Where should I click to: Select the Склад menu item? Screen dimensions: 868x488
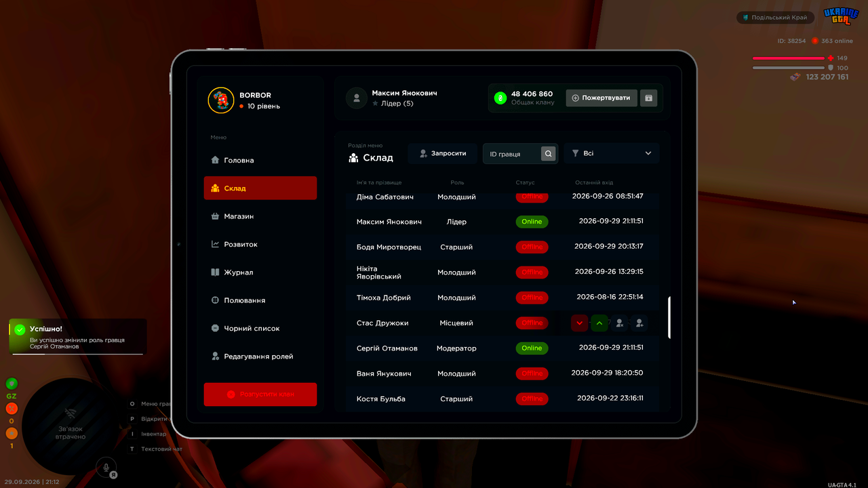tap(260, 188)
